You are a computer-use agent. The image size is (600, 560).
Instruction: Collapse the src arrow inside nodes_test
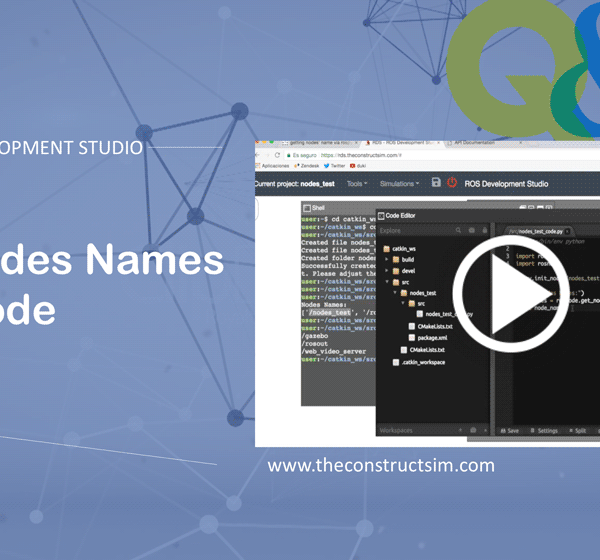(403, 303)
